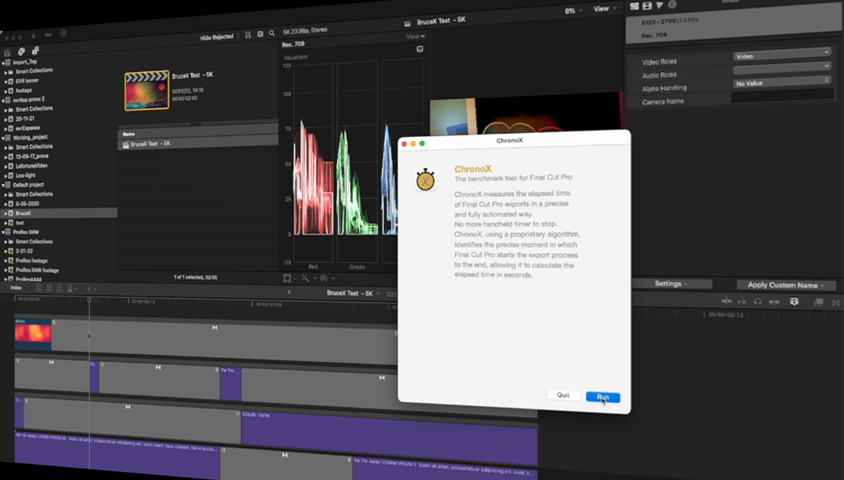This screenshot has width=844, height=480.
Task: Click the timeline playhead marker
Action: click(x=89, y=299)
